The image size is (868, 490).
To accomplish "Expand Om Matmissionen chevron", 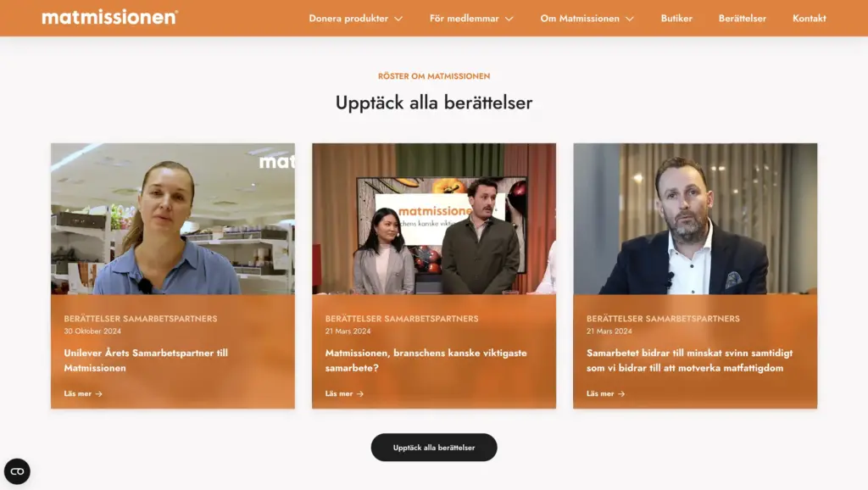I will point(630,19).
